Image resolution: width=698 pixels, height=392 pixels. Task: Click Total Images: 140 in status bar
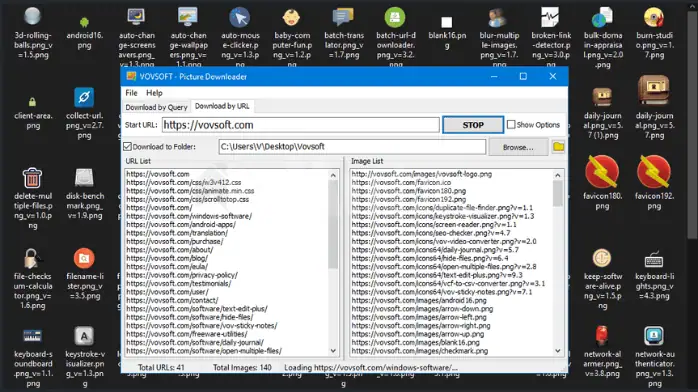[242, 368]
